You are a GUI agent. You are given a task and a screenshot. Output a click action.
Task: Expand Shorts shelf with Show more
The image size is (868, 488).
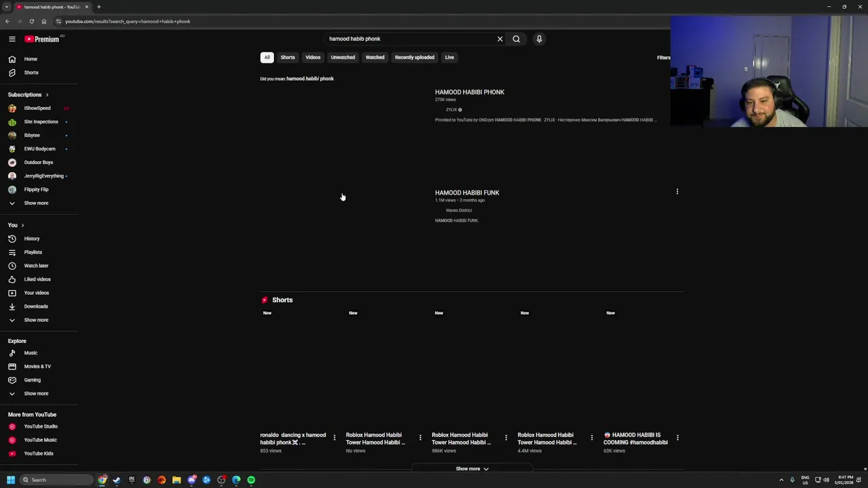click(x=472, y=469)
